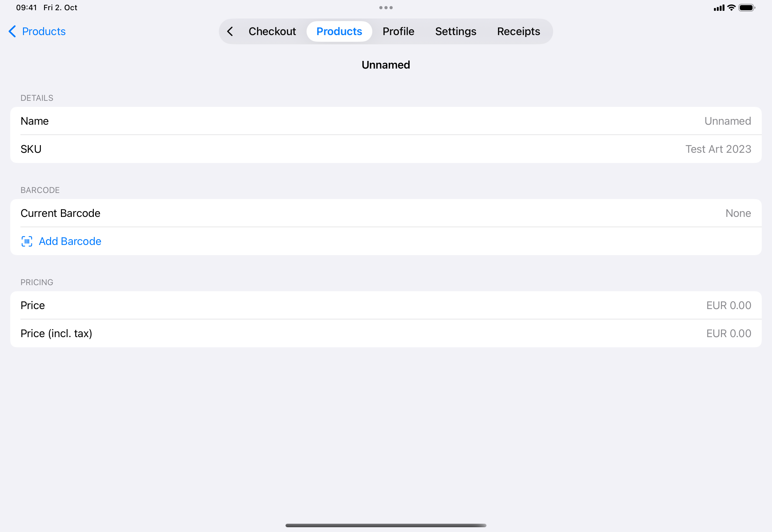
Task: Tap the barcode scanner icon
Action: tap(27, 241)
